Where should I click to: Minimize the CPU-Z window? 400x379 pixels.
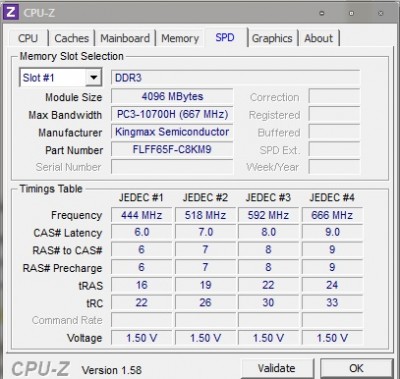click(x=322, y=13)
